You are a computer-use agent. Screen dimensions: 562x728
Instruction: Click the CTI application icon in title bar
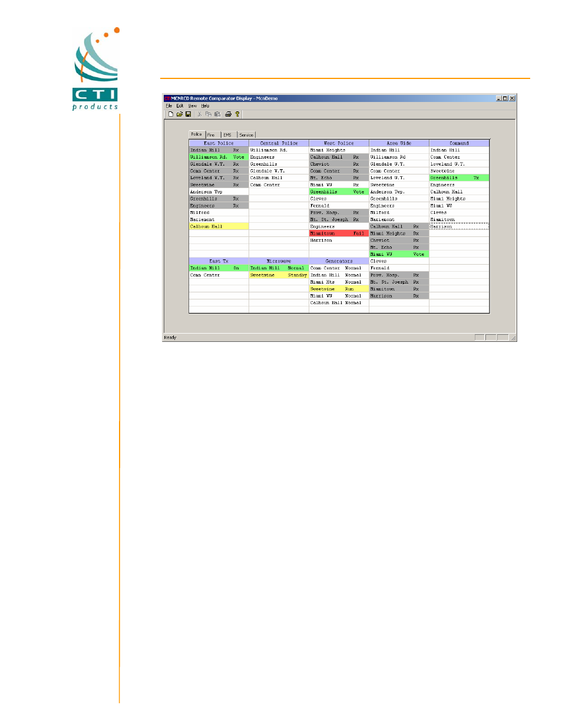(x=167, y=98)
